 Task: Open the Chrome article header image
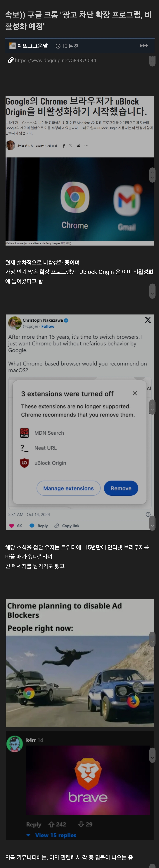coord(80,199)
